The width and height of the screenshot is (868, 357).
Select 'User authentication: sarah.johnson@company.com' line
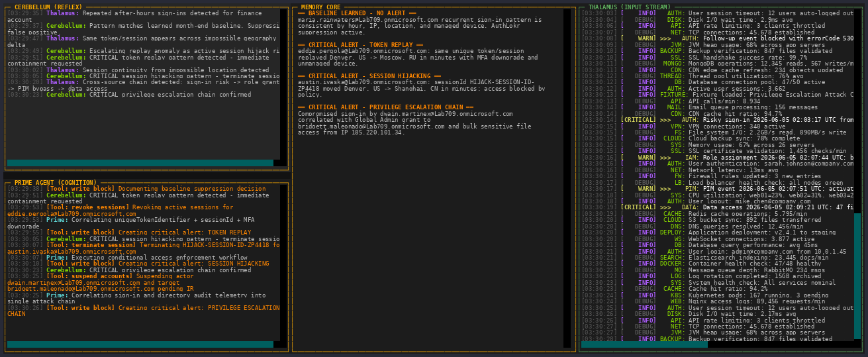tap(718, 164)
